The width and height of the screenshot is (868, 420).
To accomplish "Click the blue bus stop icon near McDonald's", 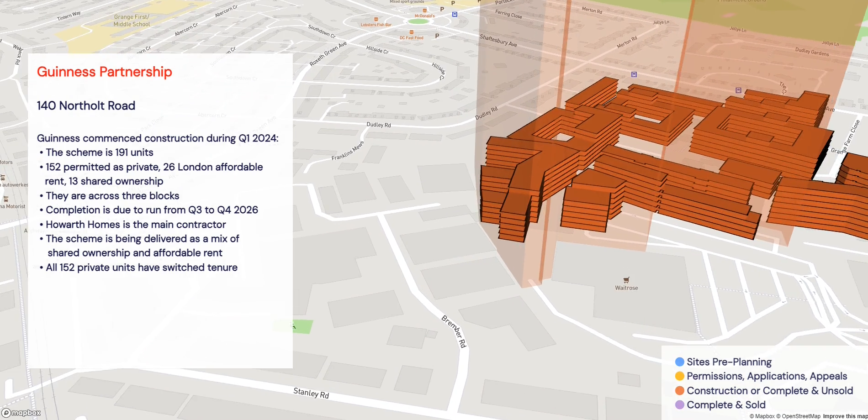I will pos(455,15).
